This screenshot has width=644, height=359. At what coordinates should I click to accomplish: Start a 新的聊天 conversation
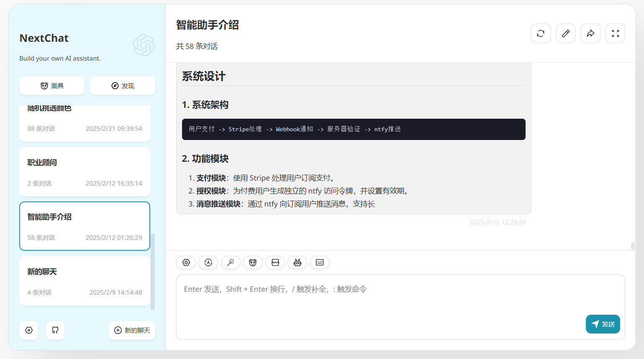coord(132,330)
